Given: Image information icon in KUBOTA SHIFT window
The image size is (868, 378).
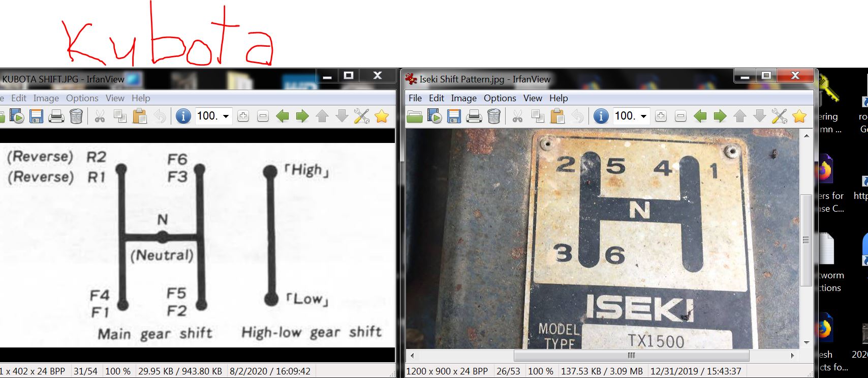Looking at the screenshot, I should 183,117.
